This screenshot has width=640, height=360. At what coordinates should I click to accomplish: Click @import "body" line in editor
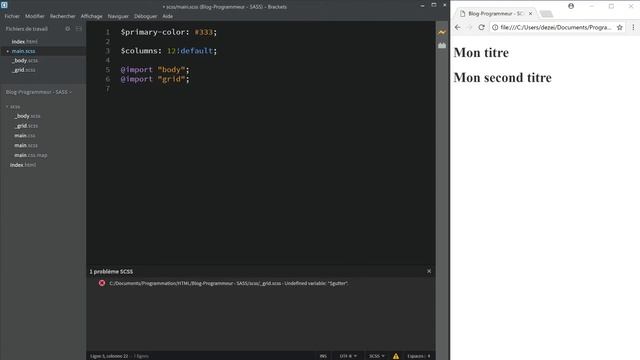tap(155, 69)
